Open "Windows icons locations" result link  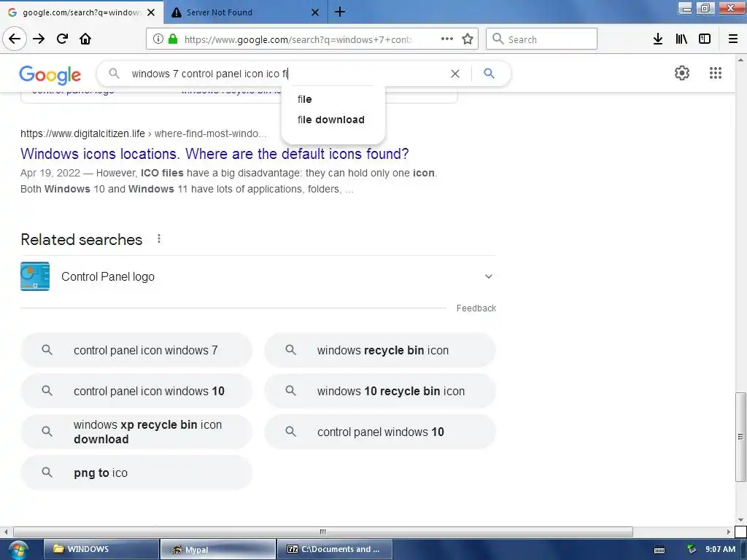click(214, 154)
